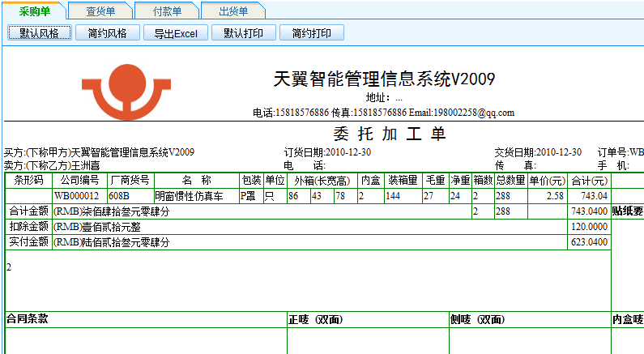Image resolution: width=644 pixels, height=354 pixels.
Task: Click the 简约打印 button
Action: click(x=312, y=33)
